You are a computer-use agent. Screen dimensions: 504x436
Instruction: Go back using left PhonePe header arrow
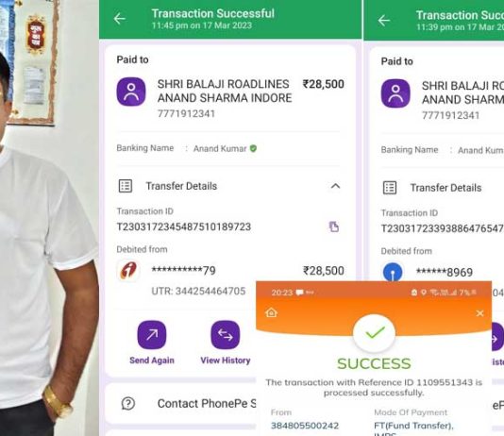(120, 19)
